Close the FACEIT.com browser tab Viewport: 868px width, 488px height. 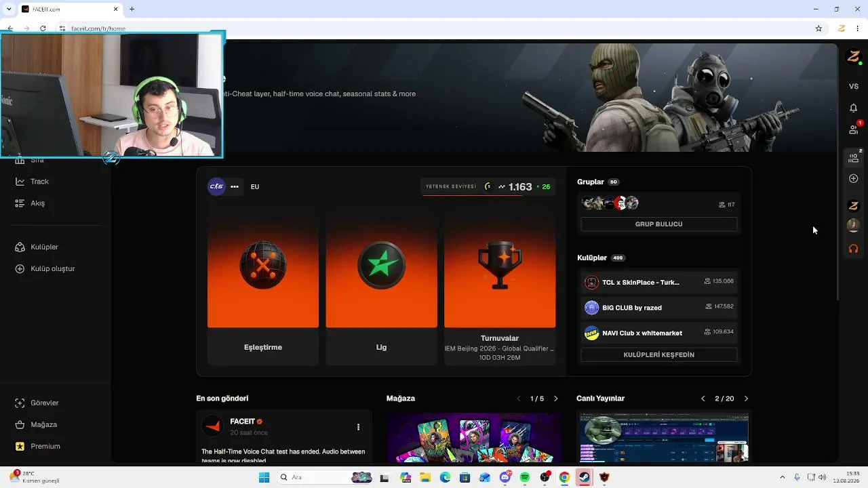tap(115, 9)
